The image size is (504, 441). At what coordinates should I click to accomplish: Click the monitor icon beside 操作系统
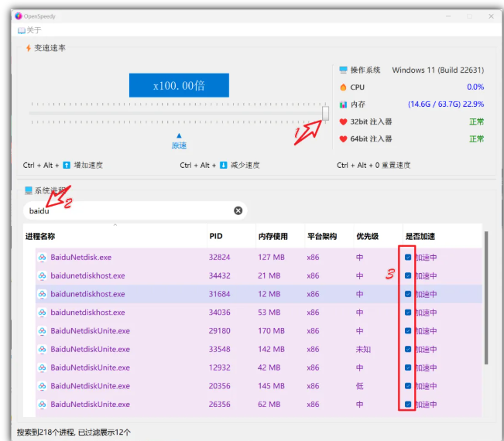pos(343,70)
